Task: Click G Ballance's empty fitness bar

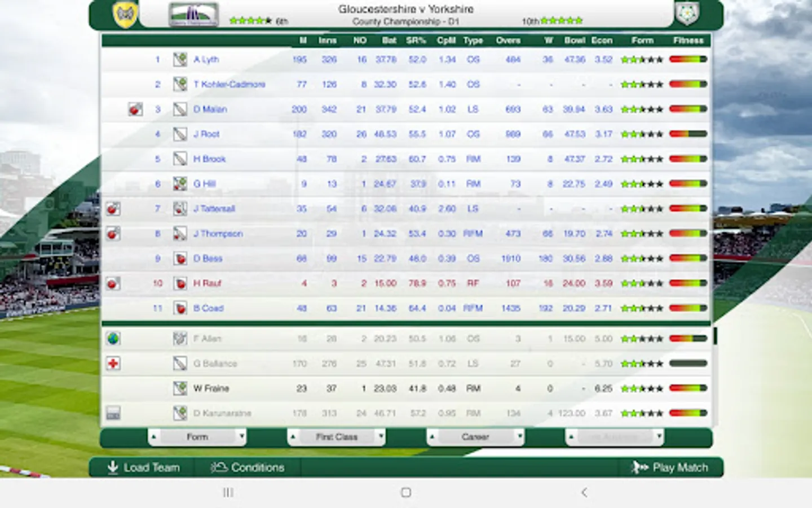Action: [x=688, y=364]
